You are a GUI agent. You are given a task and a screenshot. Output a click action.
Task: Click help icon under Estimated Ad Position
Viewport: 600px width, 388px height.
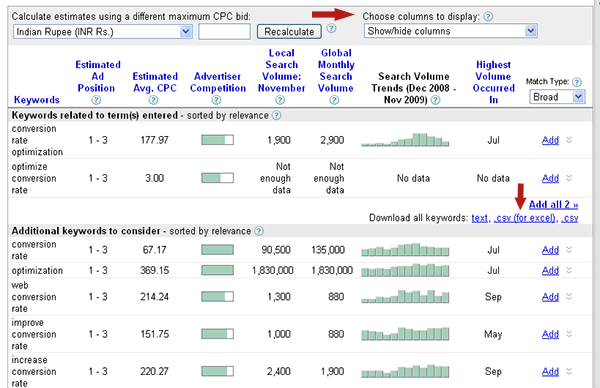[96, 100]
